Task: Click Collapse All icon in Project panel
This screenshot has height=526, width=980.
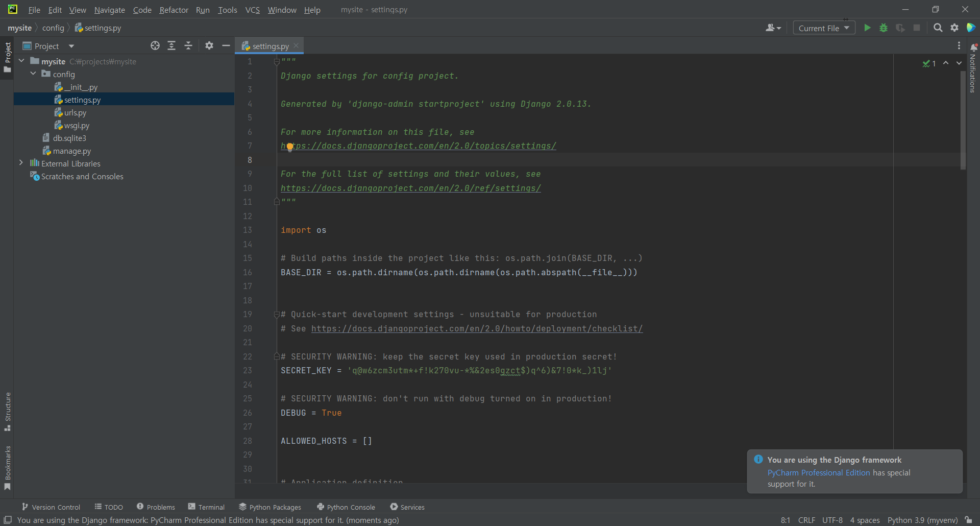Action: (188, 45)
